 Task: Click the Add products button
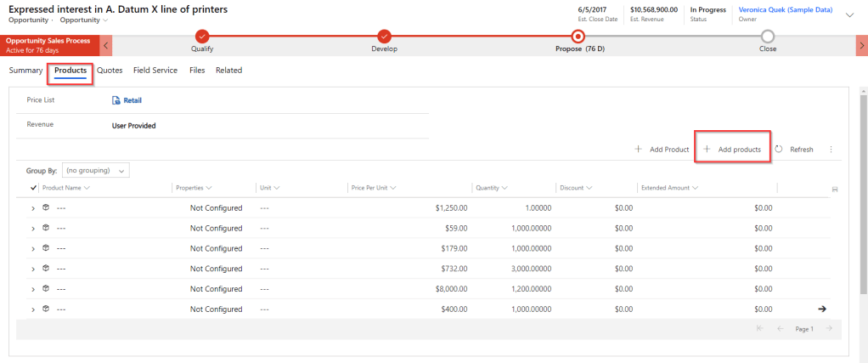[732, 150]
